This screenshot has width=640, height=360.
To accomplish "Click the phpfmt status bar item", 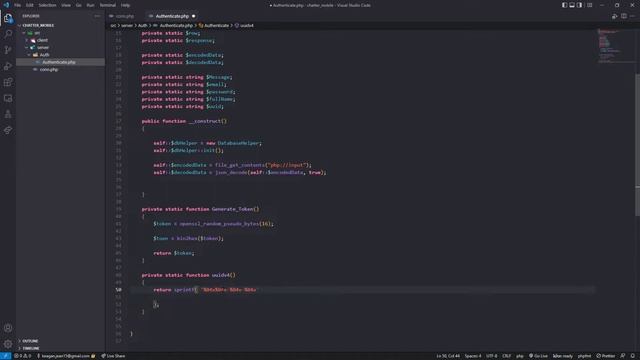I will (x=584, y=356).
